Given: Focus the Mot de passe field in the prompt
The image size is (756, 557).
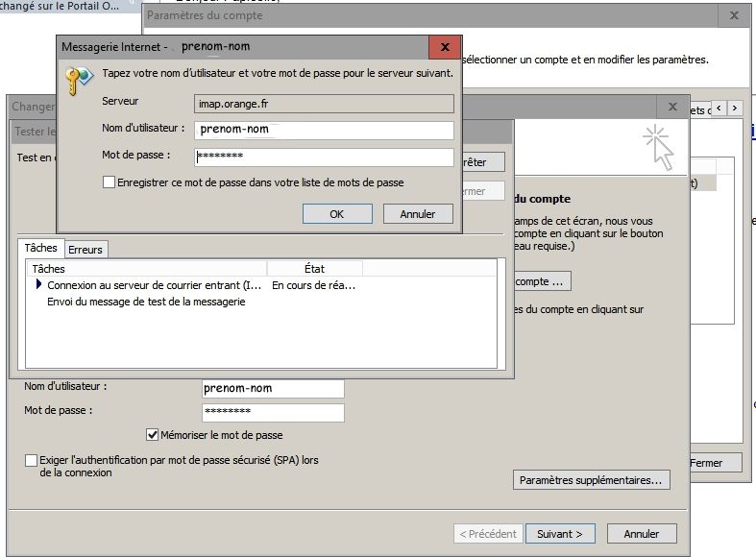Looking at the screenshot, I should pos(324,157).
